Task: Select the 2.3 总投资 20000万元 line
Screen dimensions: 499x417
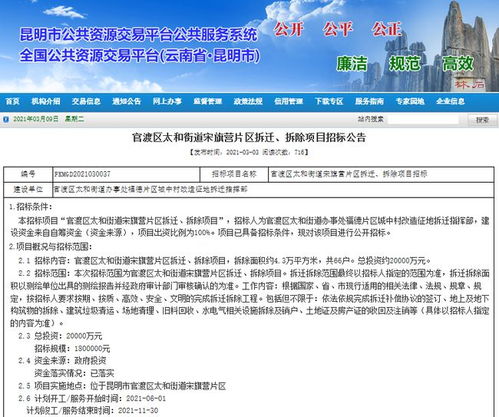Action: point(60,336)
